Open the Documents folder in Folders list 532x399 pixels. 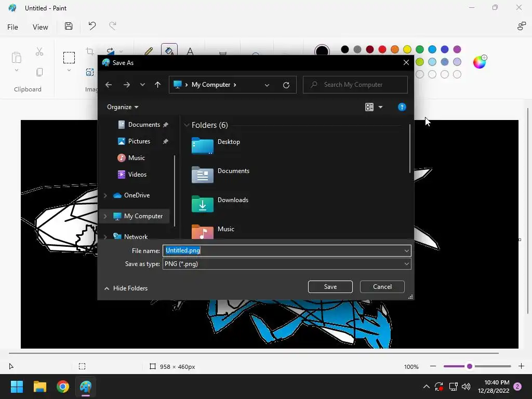click(x=220, y=175)
